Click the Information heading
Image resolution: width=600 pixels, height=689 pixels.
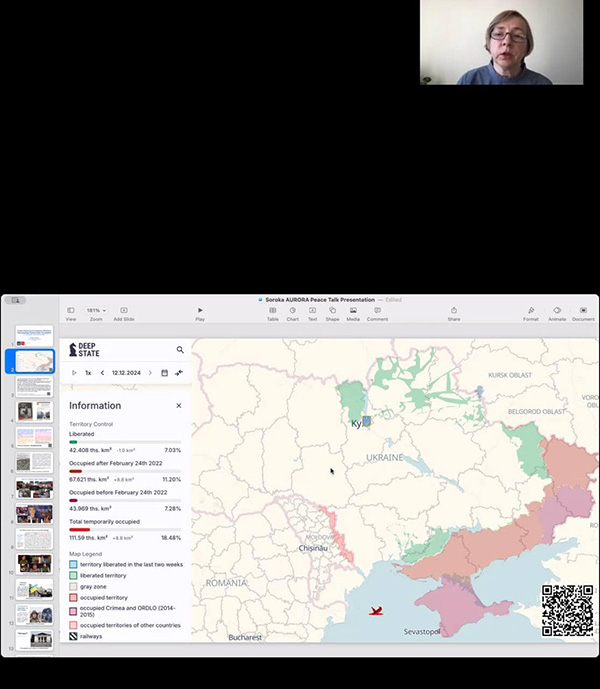click(95, 406)
